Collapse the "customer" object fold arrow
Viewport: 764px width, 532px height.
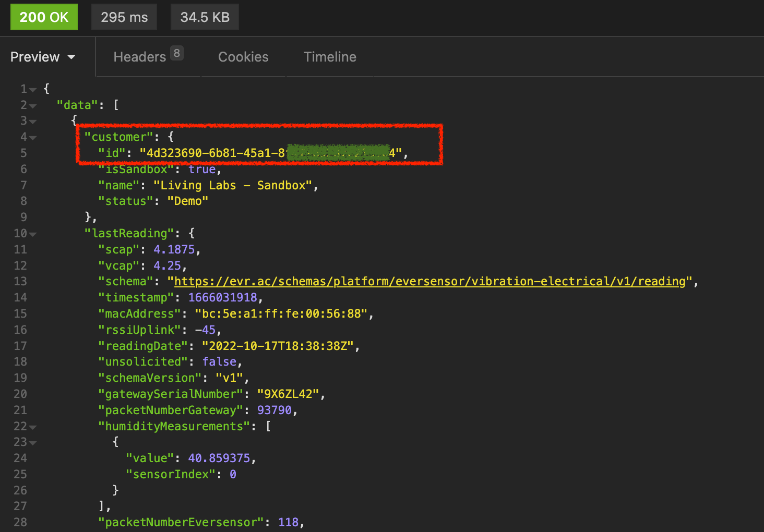pyautogui.click(x=33, y=138)
